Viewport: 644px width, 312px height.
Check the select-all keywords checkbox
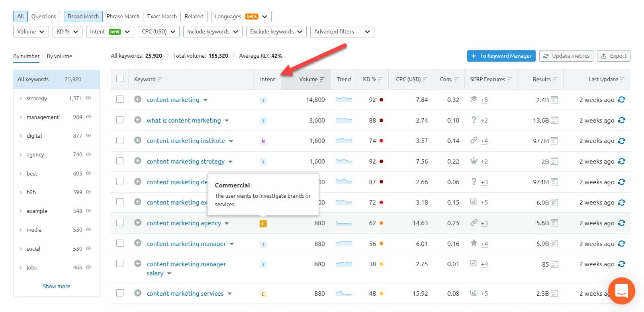pos(120,79)
